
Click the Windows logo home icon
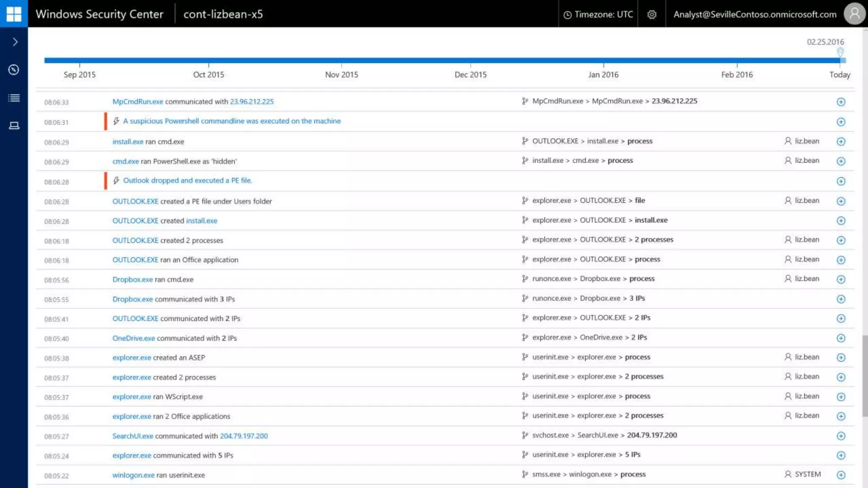coord(14,14)
